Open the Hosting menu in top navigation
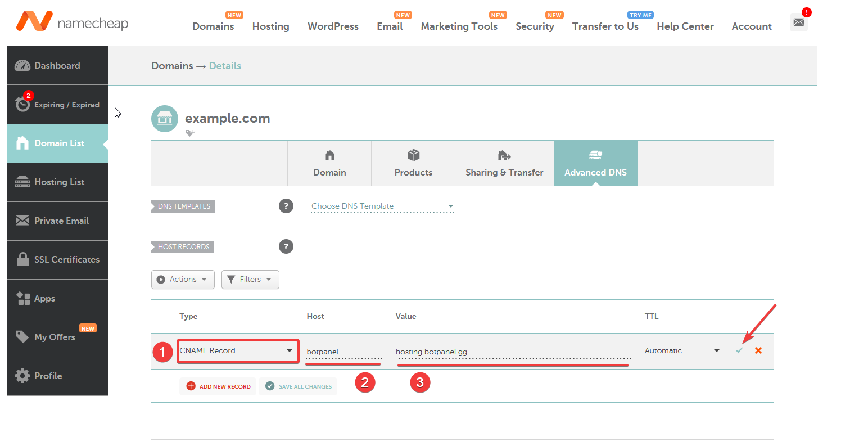Viewport: 868px width, 441px height. tap(270, 26)
